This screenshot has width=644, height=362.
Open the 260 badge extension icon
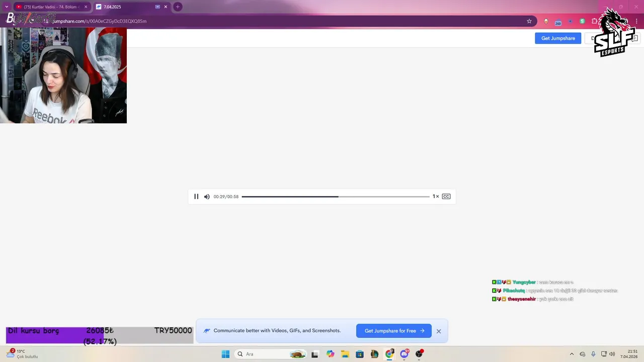558,22
